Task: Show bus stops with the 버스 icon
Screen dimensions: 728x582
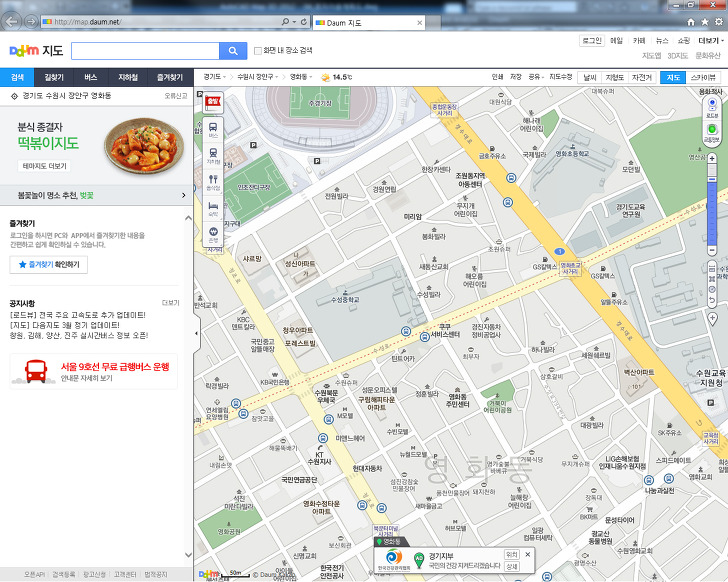Action: coord(213,130)
